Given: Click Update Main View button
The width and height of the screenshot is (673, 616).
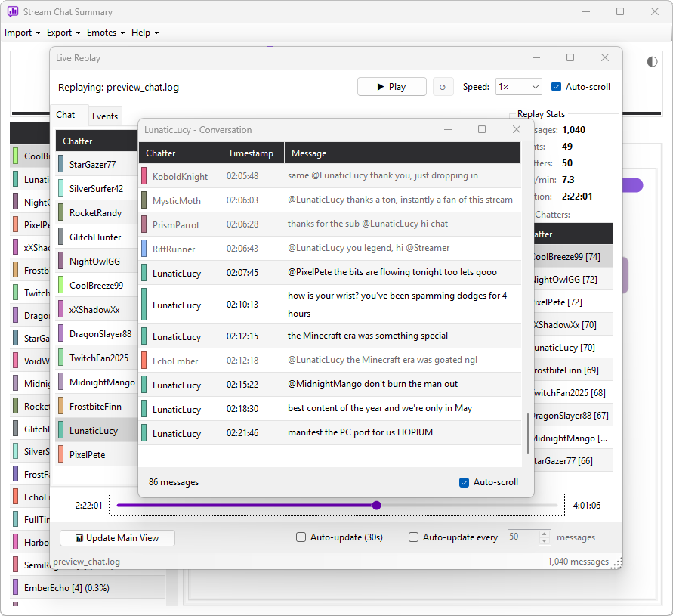Looking at the screenshot, I should 117,538.
